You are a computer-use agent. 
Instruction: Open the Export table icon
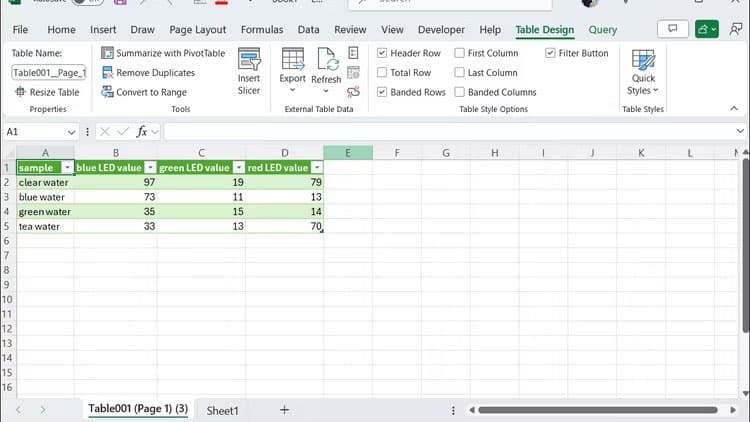pyautogui.click(x=292, y=60)
